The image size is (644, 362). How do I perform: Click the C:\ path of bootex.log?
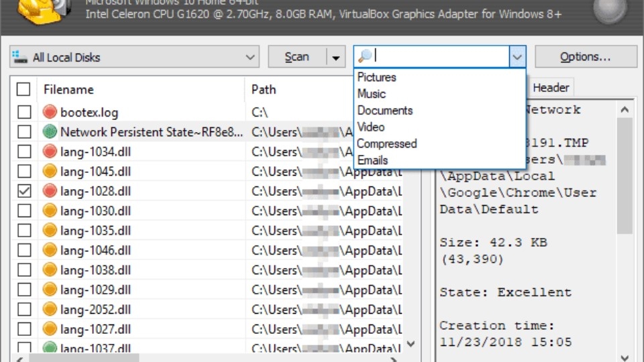[x=260, y=112]
